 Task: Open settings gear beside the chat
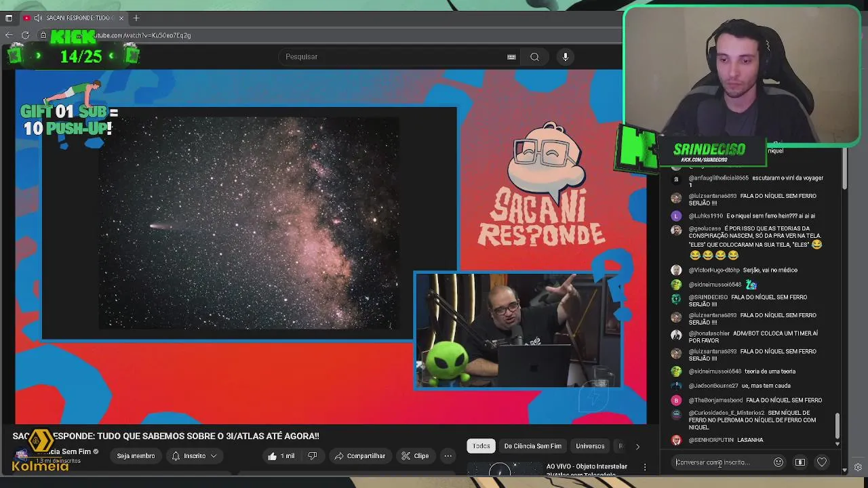[x=858, y=467]
